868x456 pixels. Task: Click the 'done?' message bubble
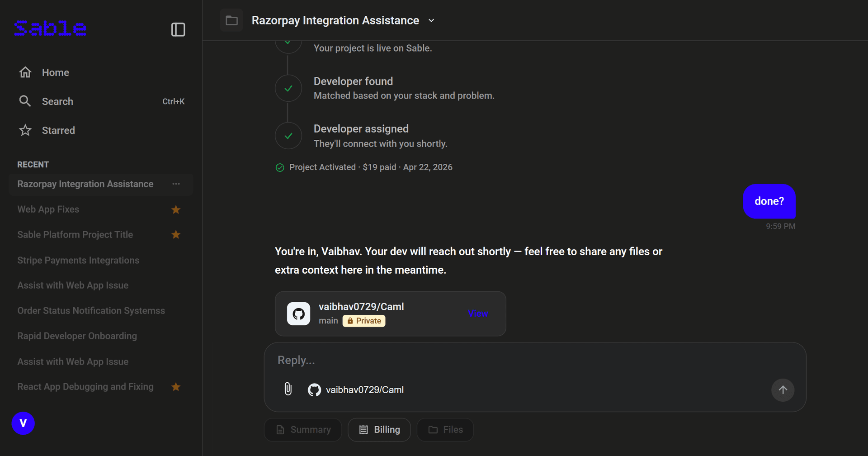769,201
